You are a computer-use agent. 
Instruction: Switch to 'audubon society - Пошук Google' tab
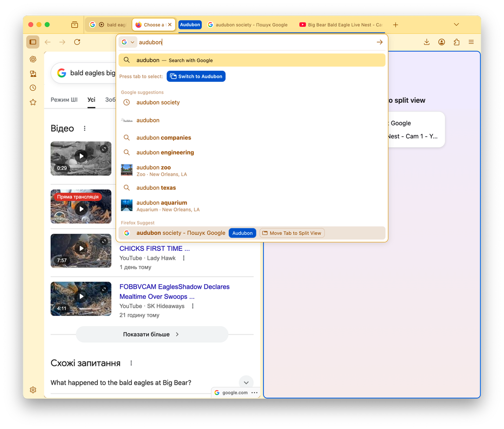click(x=248, y=25)
